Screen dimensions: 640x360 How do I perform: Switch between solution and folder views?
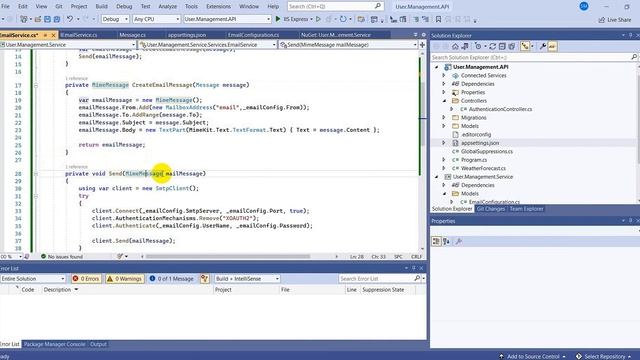(465, 47)
